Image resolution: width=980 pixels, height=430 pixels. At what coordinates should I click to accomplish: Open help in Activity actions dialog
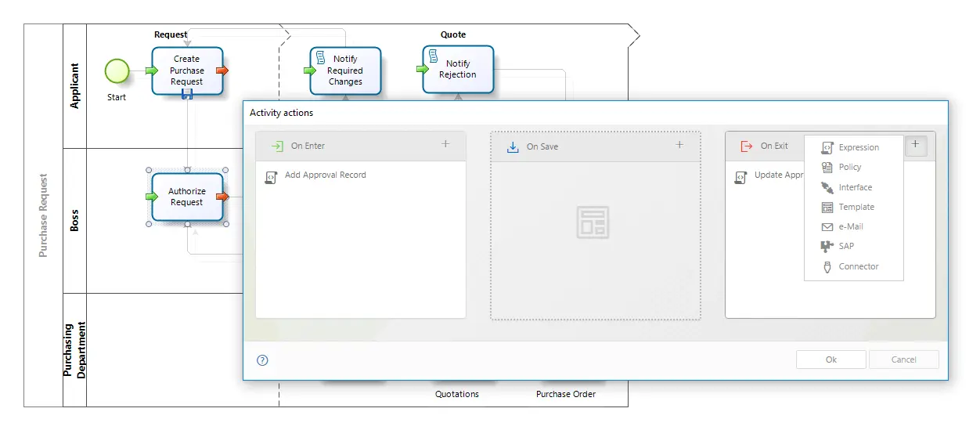(x=262, y=360)
